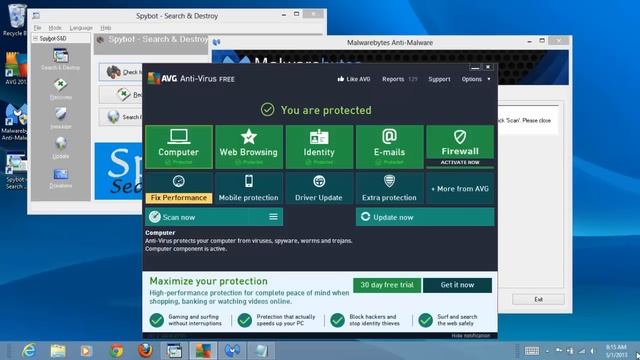The height and width of the screenshot is (360, 640).
Task: Select Recovery in Spybot sidebar
Action: [60, 89]
